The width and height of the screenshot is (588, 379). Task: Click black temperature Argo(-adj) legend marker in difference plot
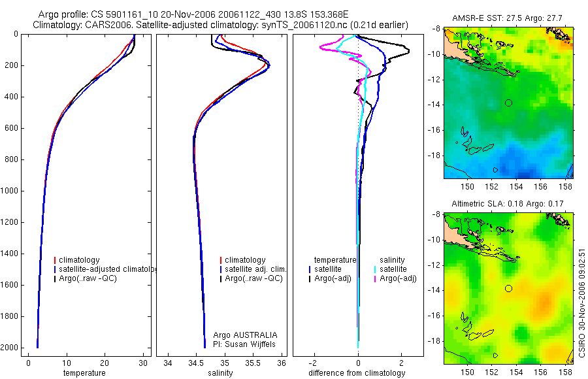(x=310, y=278)
